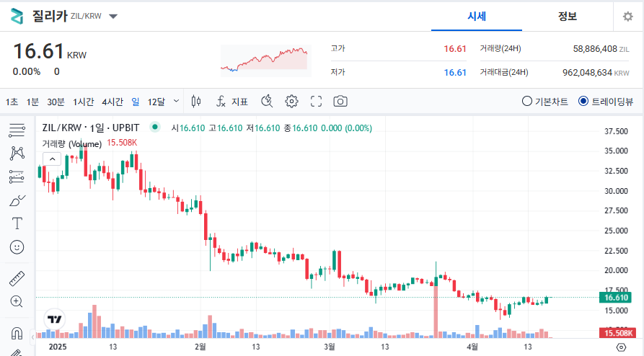The height and width of the screenshot is (356, 644).
Task: Click the 37.500 price axis label
Action: tap(616, 131)
